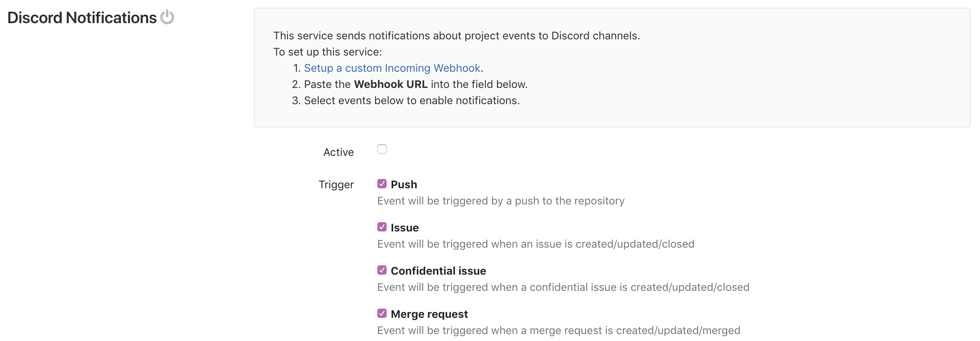Uncheck the Issue trigger checkbox

click(x=382, y=227)
